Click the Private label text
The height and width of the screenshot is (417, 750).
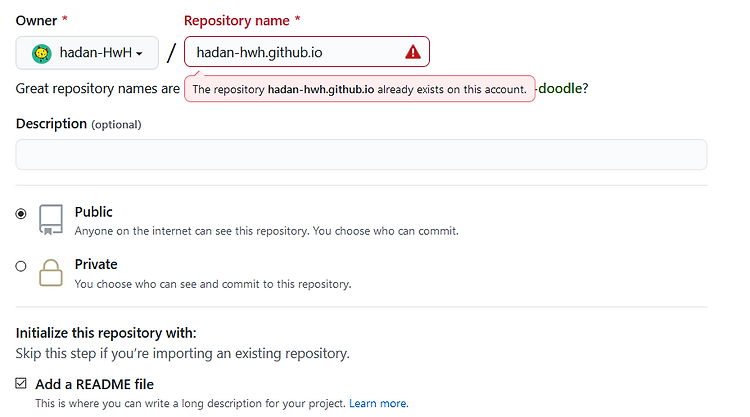pos(96,264)
